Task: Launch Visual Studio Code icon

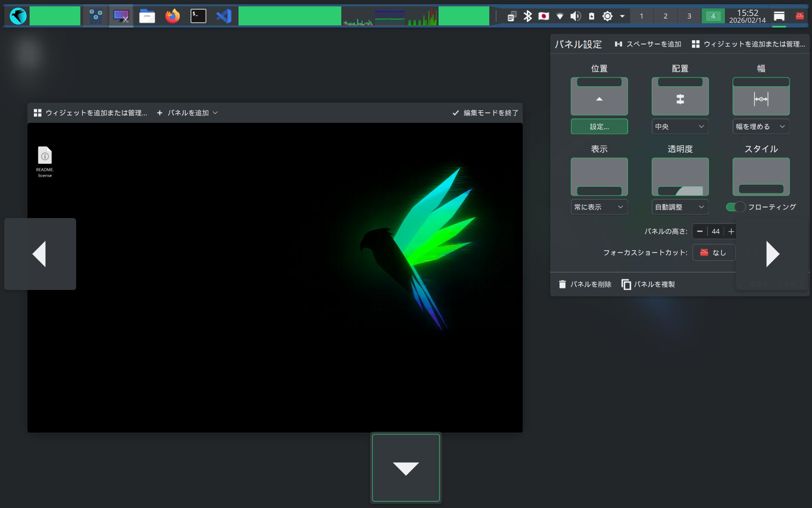Action: click(x=224, y=16)
